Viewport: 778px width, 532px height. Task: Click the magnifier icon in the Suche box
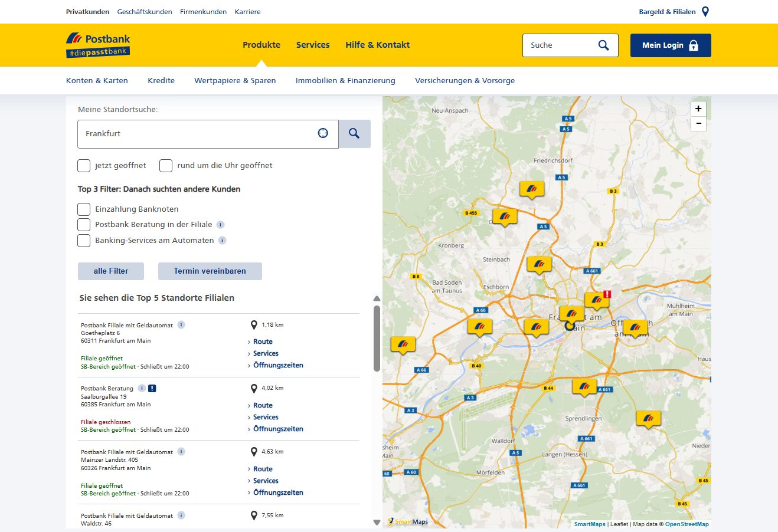[x=603, y=45]
